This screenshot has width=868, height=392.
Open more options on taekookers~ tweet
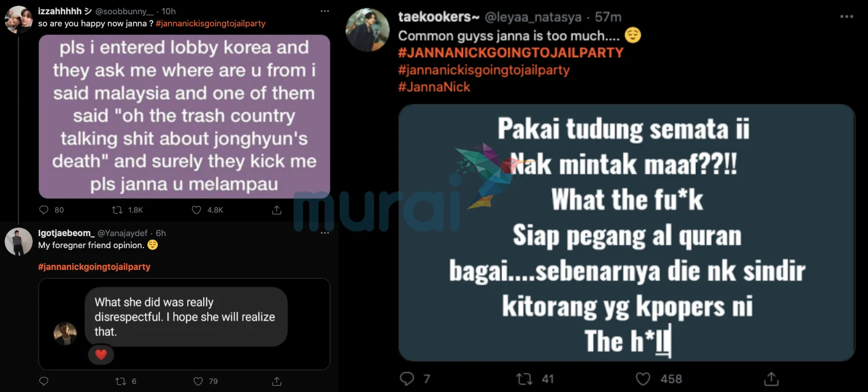(847, 17)
